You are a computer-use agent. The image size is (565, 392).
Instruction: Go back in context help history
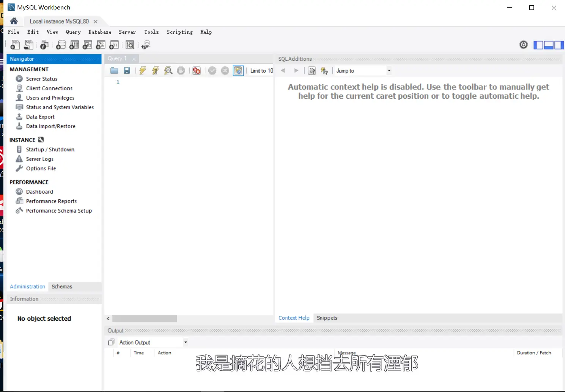[x=283, y=71]
